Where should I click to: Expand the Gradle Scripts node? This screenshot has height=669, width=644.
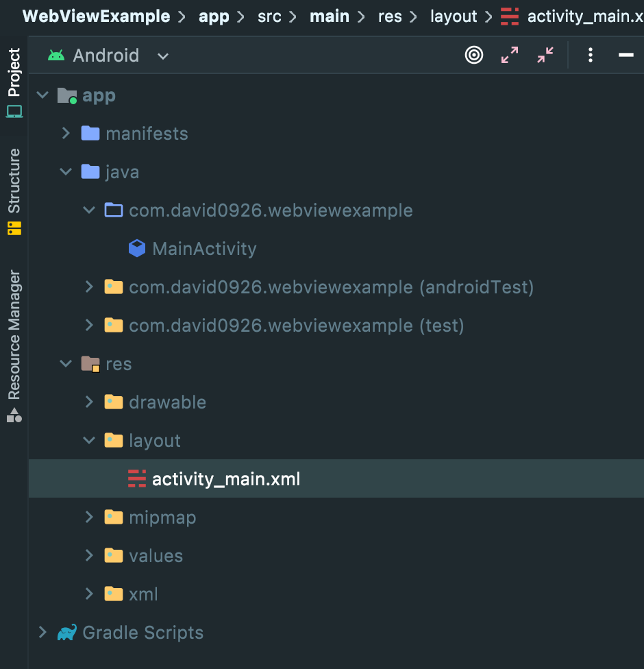43,632
